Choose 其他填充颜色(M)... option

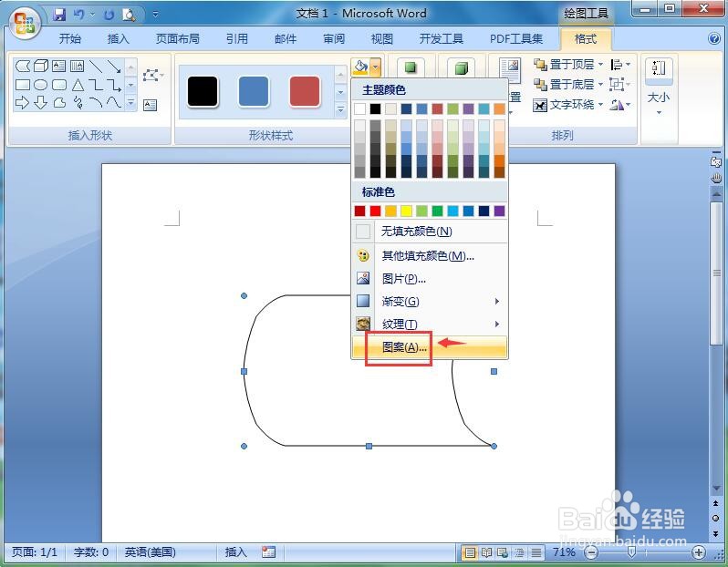[x=430, y=255]
